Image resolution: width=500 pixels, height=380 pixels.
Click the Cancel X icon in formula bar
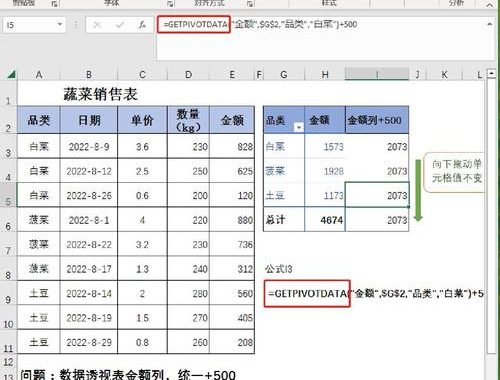click(x=97, y=25)
